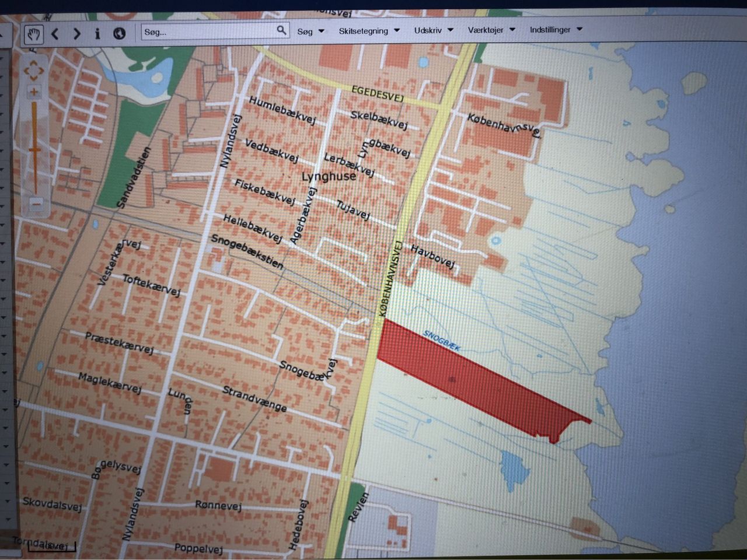Click into the Søg... search field
The width and height of the screenshot is (747, 560).
[x=207, y=32]
